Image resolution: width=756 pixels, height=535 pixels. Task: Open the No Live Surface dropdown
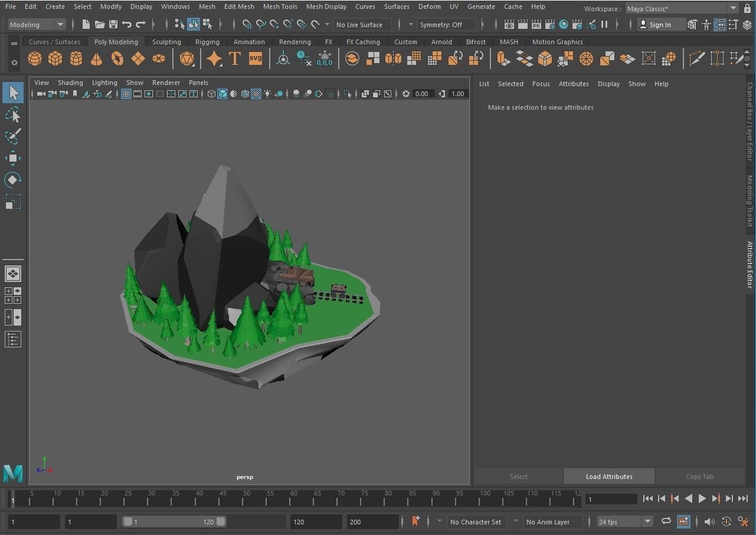(362, 25)
